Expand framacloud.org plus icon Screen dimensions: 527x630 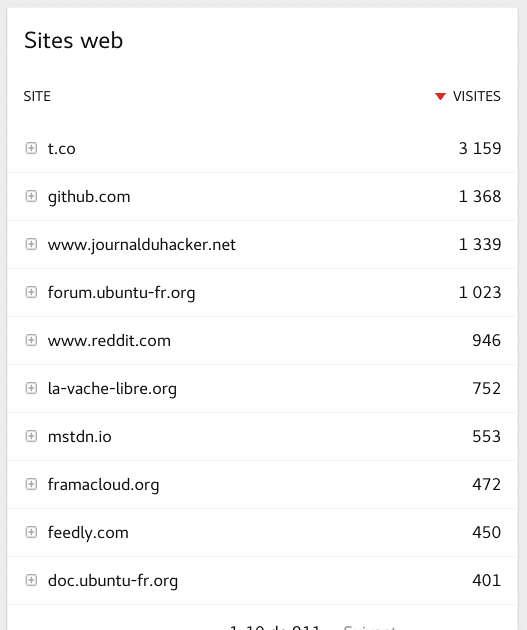(31, 484)
